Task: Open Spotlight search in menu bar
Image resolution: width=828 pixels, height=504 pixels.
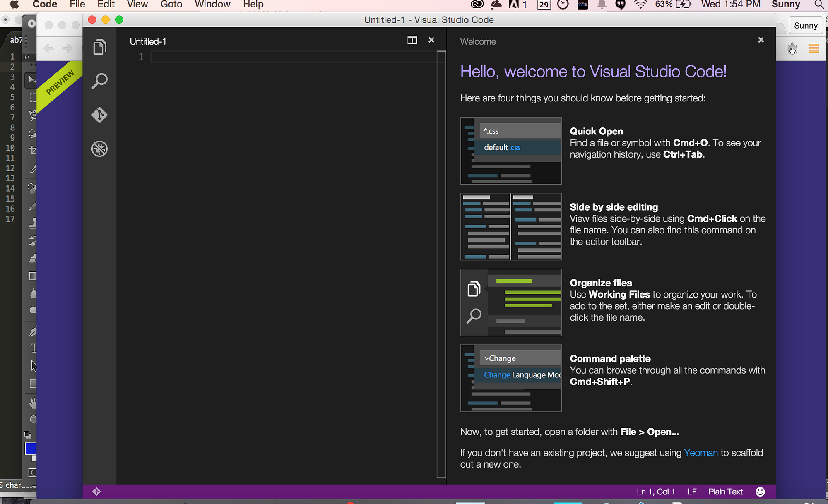Action: pos(818,5)
